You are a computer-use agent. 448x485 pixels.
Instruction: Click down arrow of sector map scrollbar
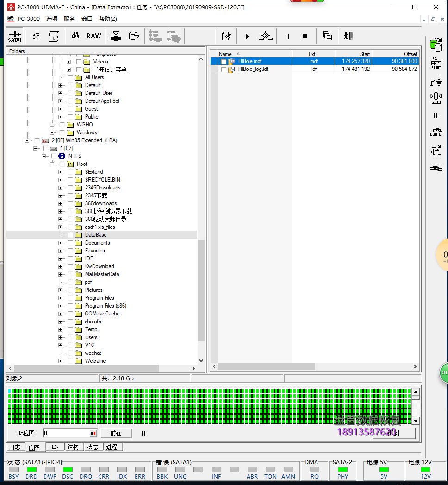click(416, 421)
